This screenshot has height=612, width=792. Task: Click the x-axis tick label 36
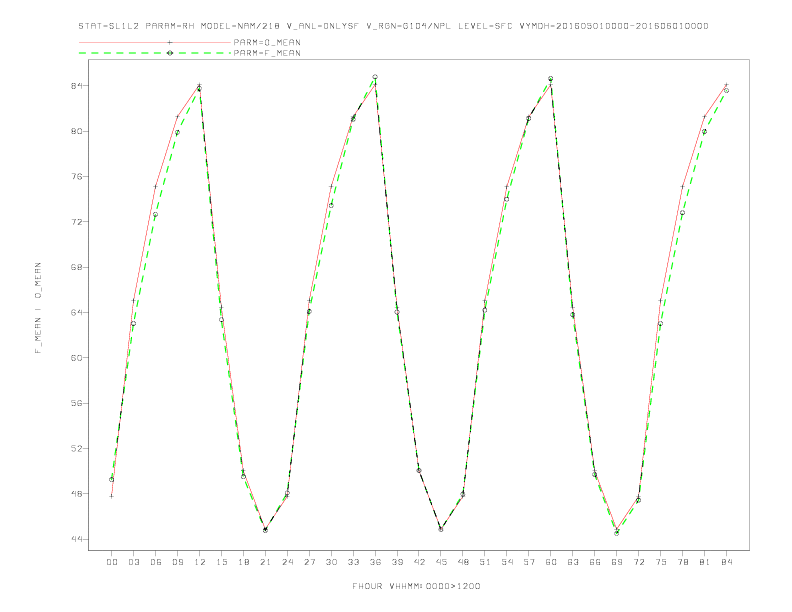375,562
